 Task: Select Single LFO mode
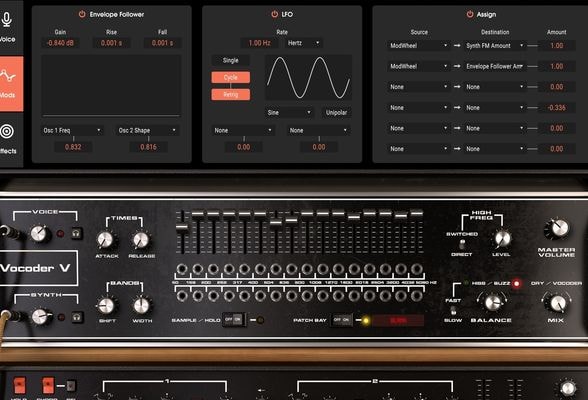point(231,60)
